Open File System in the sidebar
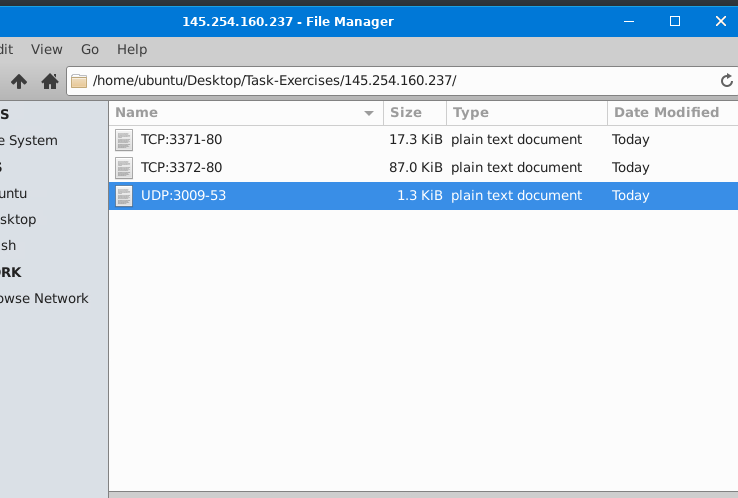The height and width of the screenshot is (498, 738). (29, 140)
